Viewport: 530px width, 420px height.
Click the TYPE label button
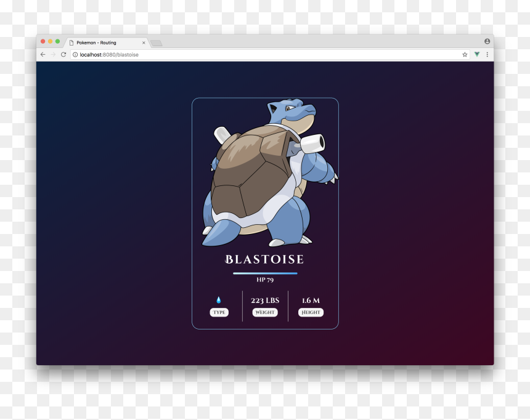coord(219,312)
